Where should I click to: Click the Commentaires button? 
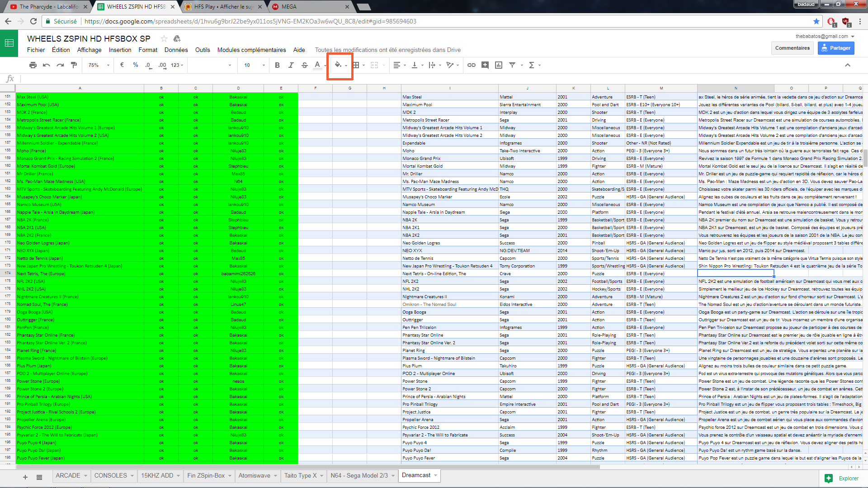(792, 48)
